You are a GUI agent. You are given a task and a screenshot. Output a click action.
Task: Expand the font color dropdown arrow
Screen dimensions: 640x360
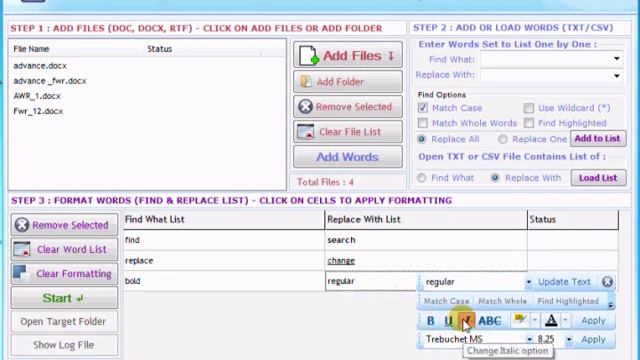click(565, 320)
